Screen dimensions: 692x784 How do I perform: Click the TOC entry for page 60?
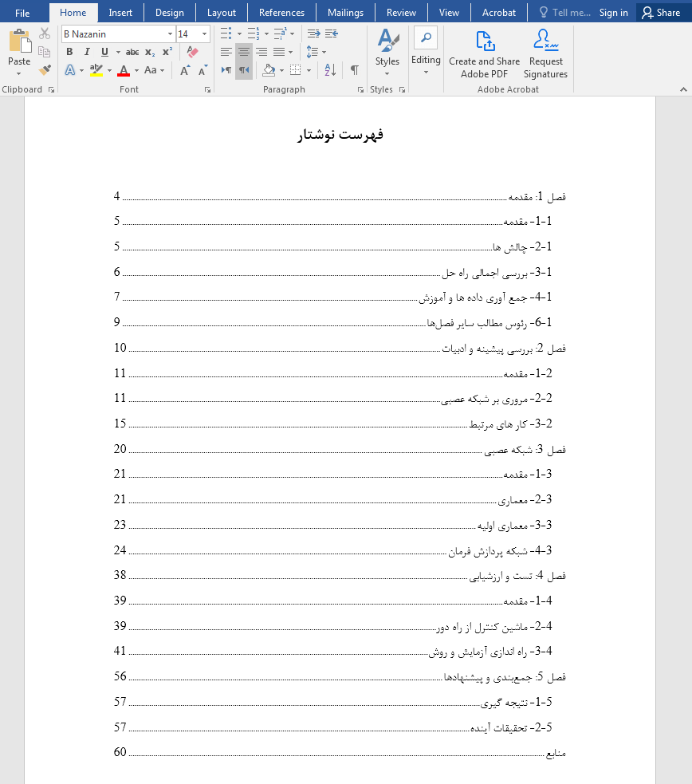(x=340, y=753)
